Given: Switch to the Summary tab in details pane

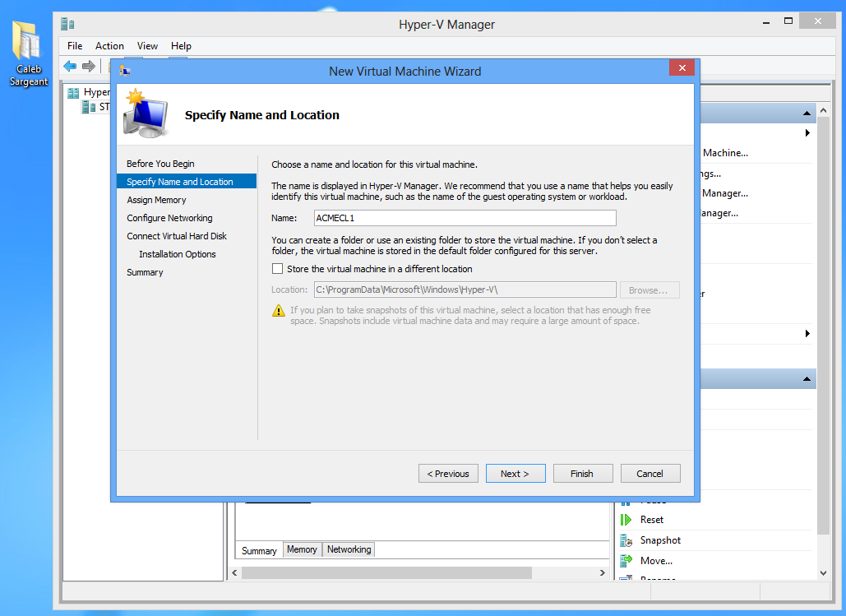Looking at the screenshot, I should [x=259, y=551].
